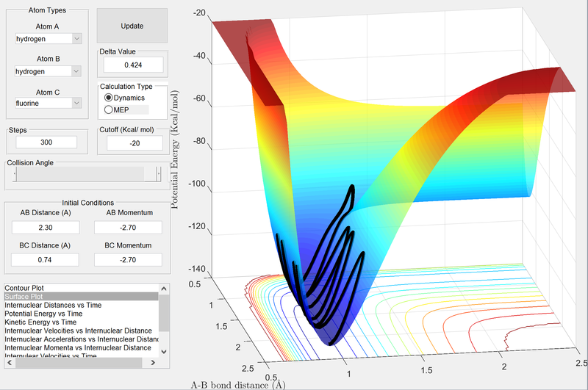Open the Atom B dropdown

48,71
